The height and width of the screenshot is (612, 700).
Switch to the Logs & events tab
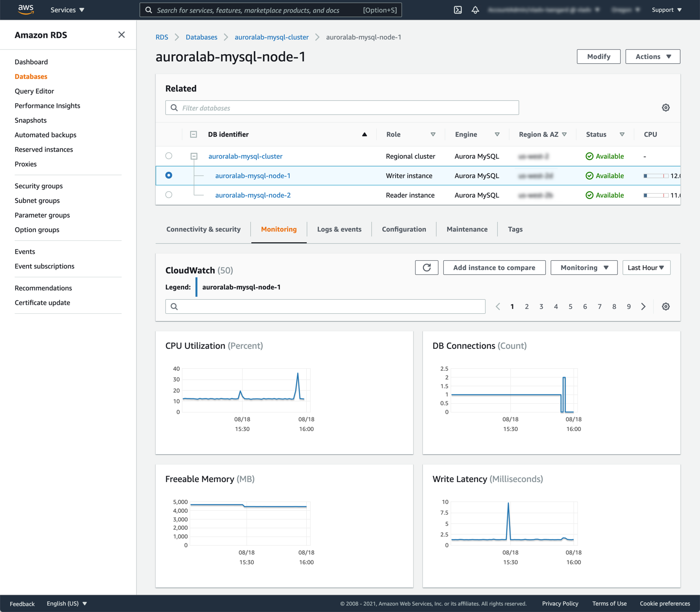pyautogui.click(x=339, y=229)
